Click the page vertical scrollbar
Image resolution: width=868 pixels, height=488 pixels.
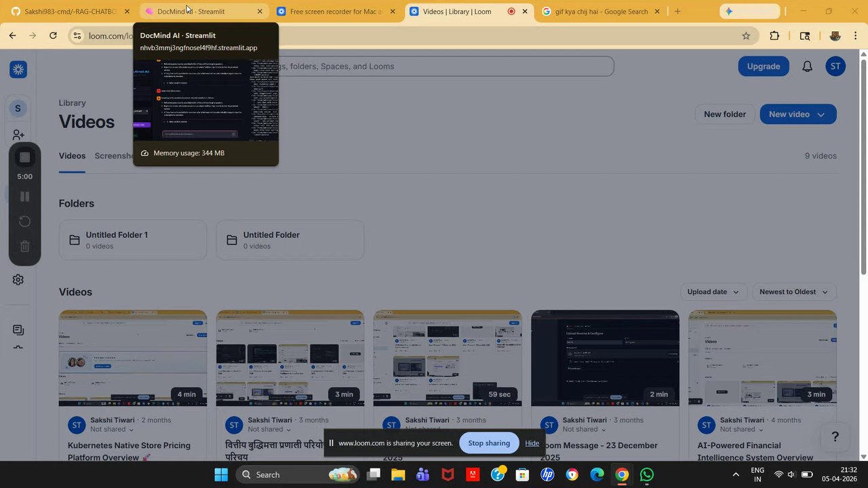click(x=863, y=168)
